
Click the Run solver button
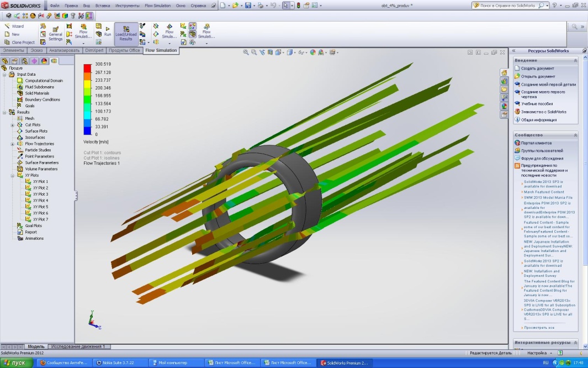pos(108,32)
